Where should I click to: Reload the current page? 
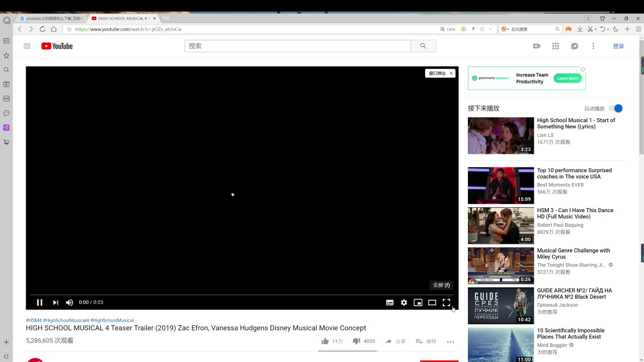[42, 29]
